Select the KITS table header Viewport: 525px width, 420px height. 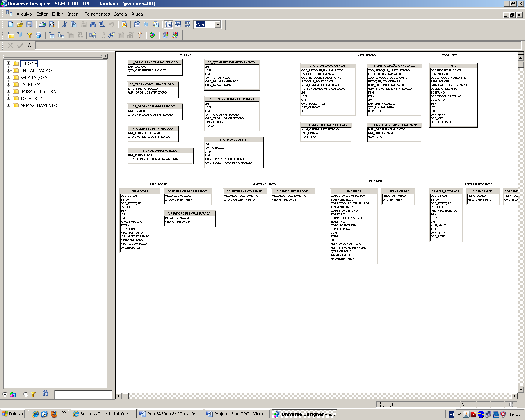click(454, 66)
